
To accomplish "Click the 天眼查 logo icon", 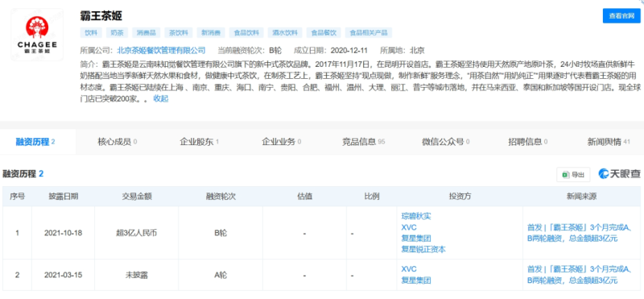I will [619, 174].
